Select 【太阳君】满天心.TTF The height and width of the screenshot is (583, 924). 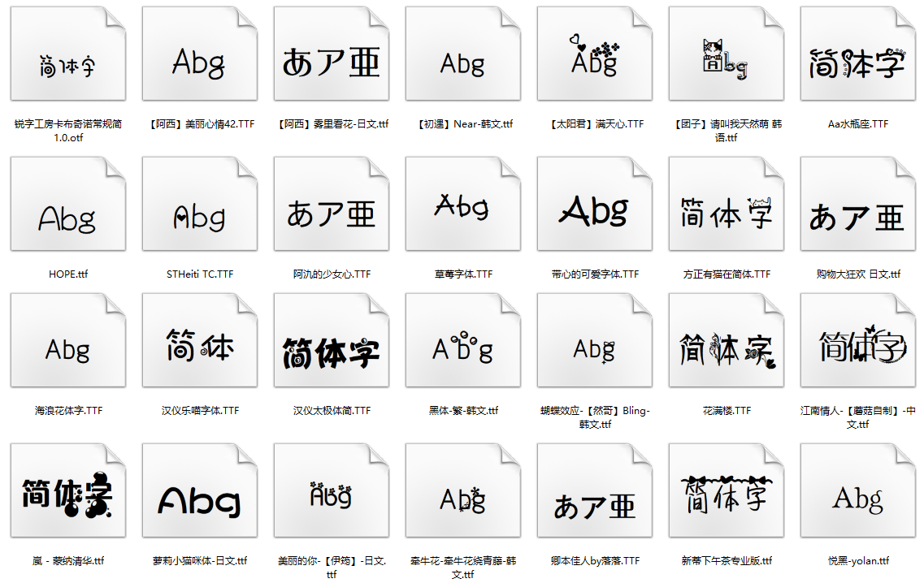tap(594, 55)
